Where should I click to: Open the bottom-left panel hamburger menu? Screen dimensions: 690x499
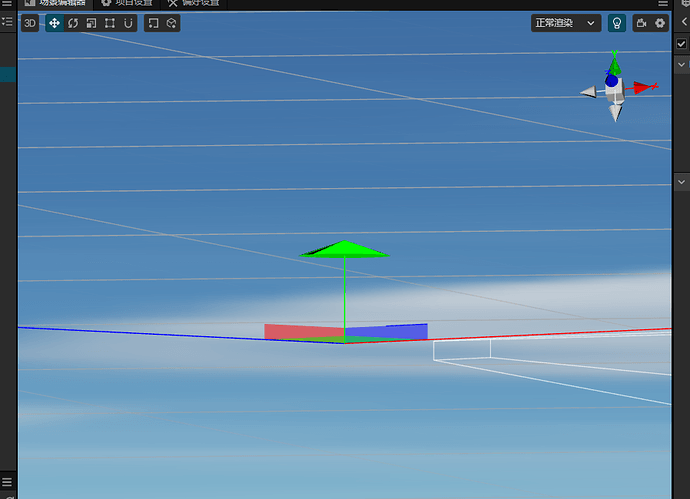7,481
